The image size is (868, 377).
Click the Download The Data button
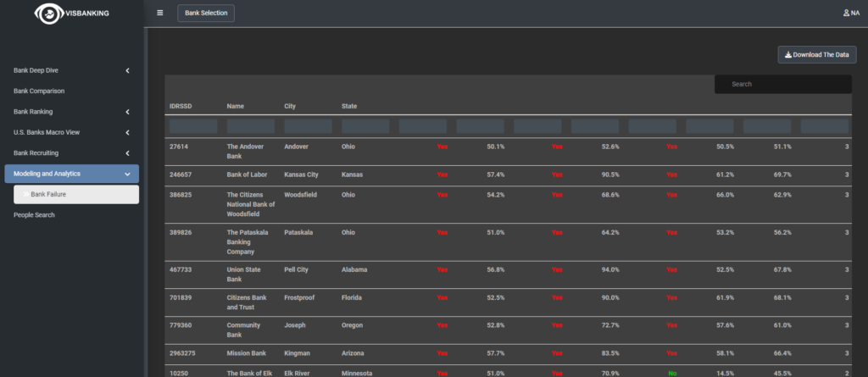[816, 54]
